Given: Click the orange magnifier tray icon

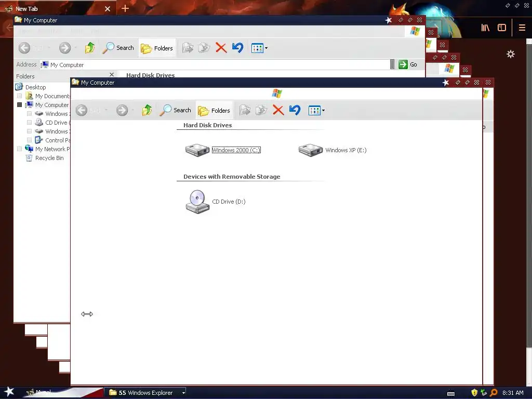Looking at the screenshot, I should [x=494, y=393].
